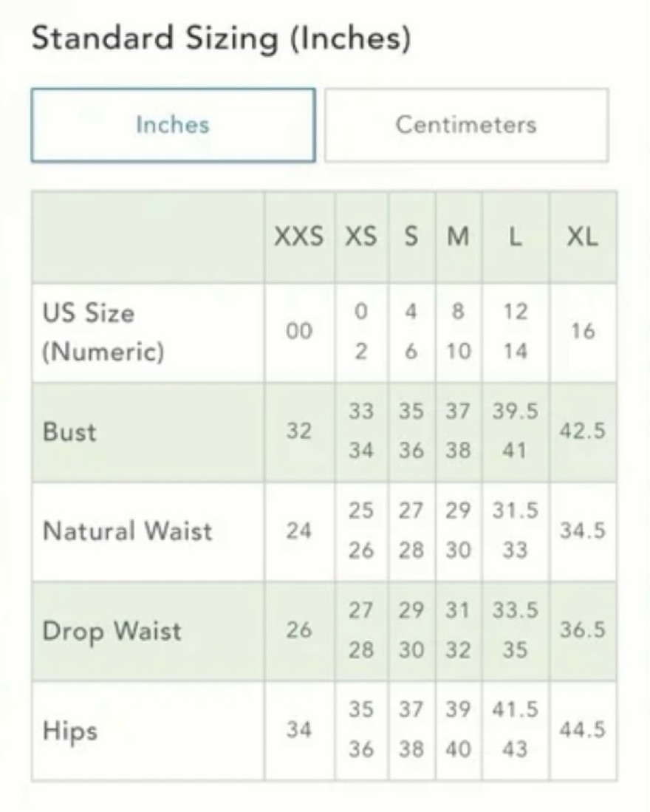Image resolution: width=650 pixels, height=812 pixels.
Task: Select the Bust row label
Action: tap(69, 432)
